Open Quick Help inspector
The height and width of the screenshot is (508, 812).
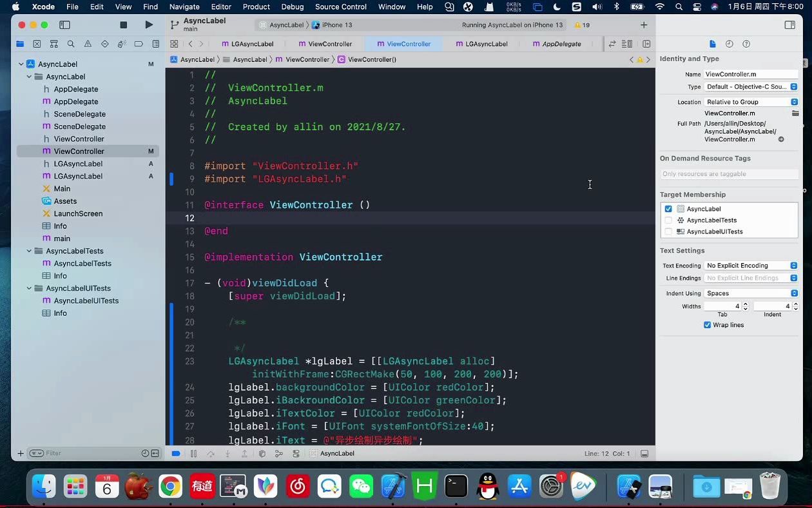(746, 44)
